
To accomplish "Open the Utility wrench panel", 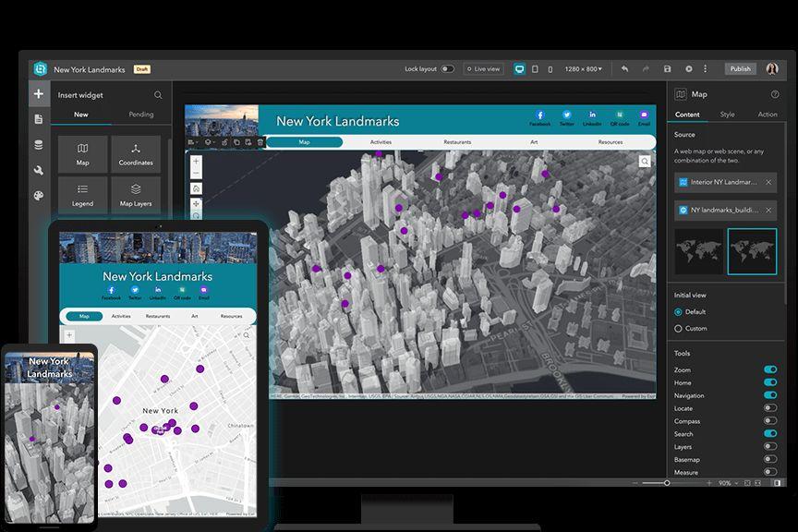I will (38, 170).
